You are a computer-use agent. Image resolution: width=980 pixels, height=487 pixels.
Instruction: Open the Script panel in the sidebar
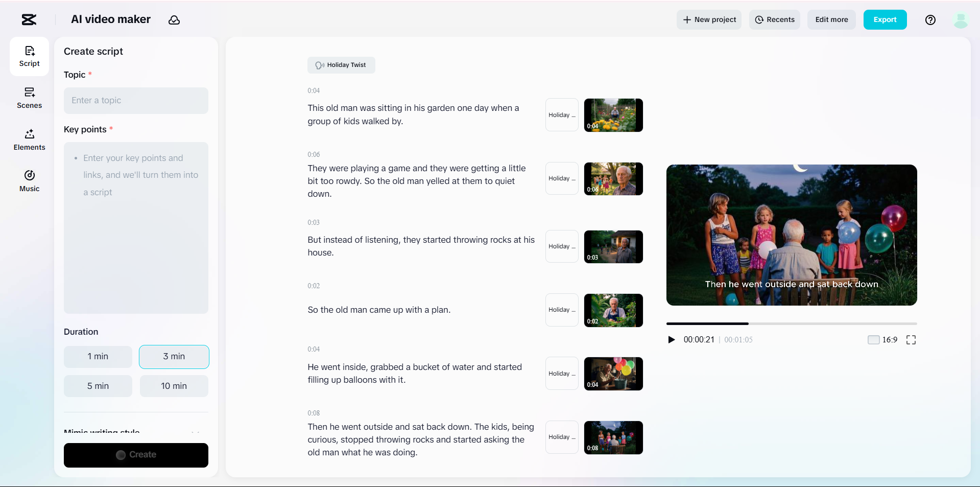point(29,56)
